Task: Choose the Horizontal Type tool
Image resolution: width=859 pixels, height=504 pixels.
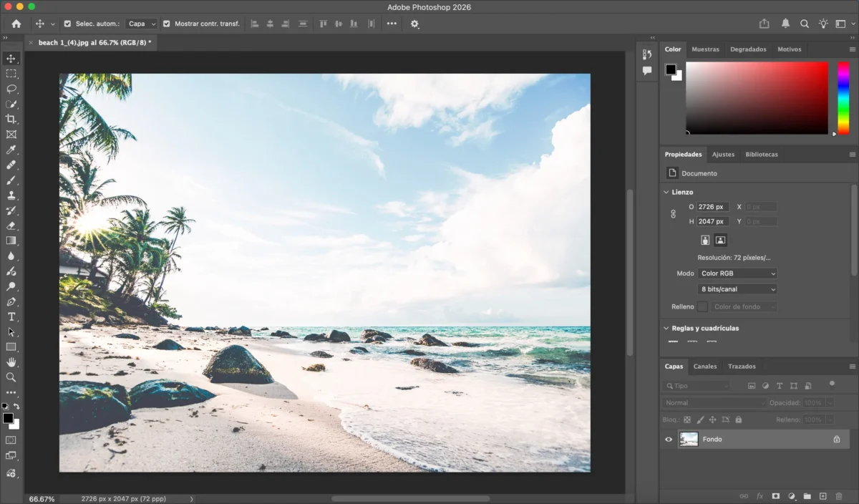Action: [11, 316]
